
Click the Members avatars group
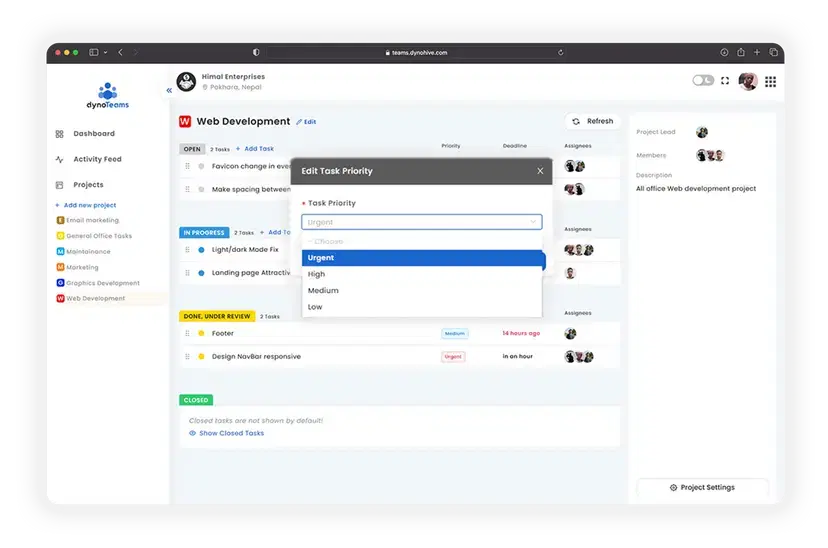[710, 155]
